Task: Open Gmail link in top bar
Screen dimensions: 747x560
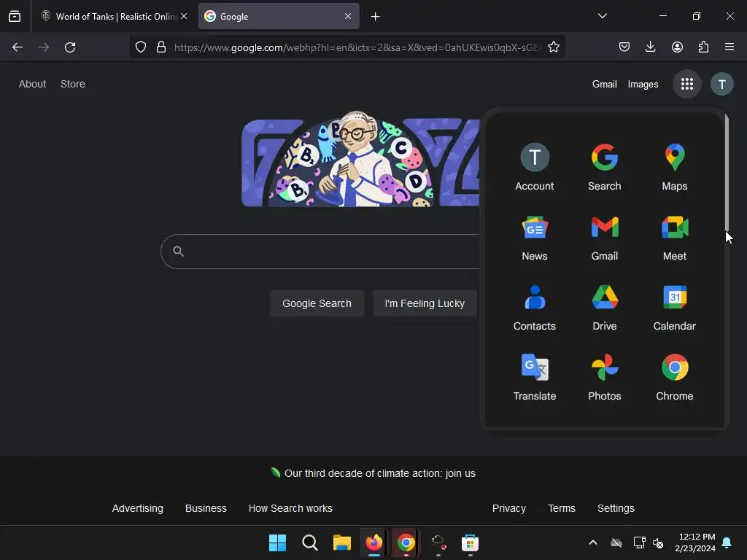Action: [x=605, y=85]
